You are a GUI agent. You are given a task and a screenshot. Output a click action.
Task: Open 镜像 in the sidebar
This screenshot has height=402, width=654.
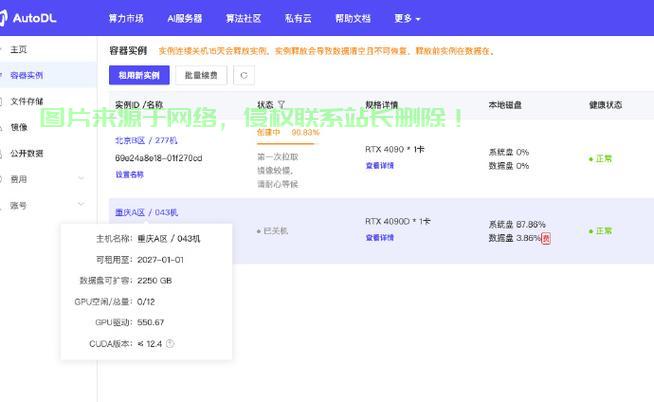pyautogui.click(x=19, y=127)
